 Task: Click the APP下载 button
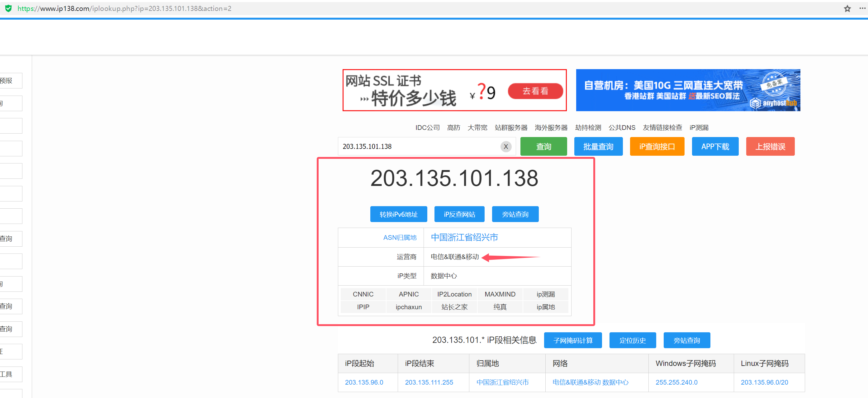pos(715,146)
